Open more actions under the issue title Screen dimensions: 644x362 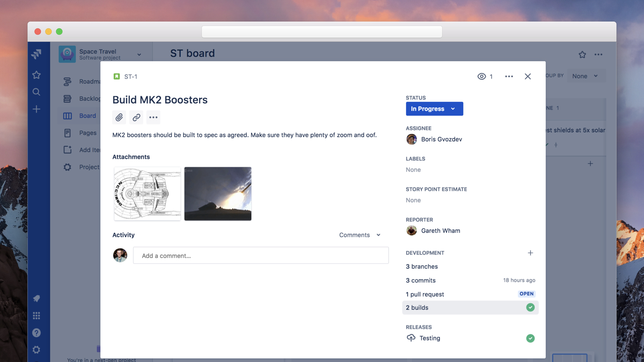click(153, 117)
